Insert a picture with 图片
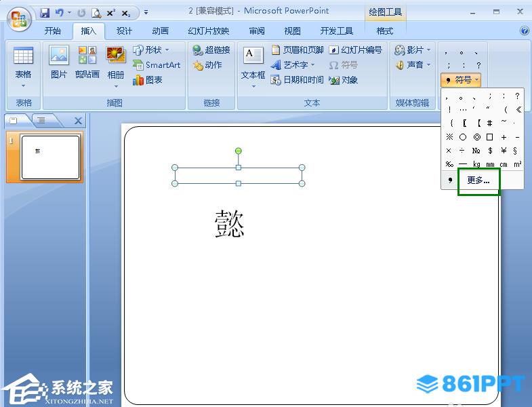The width and height of the screenshot is (532, 407). click(x=59, y=62)
